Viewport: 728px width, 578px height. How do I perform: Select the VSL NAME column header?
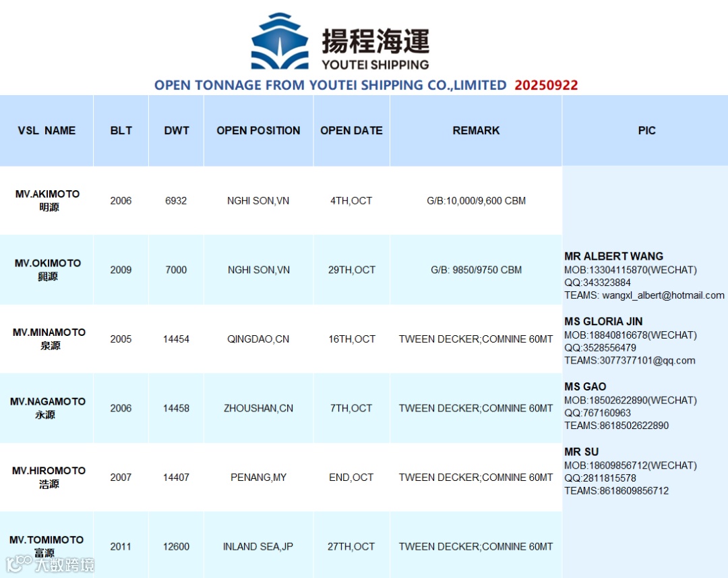[47, 131]
